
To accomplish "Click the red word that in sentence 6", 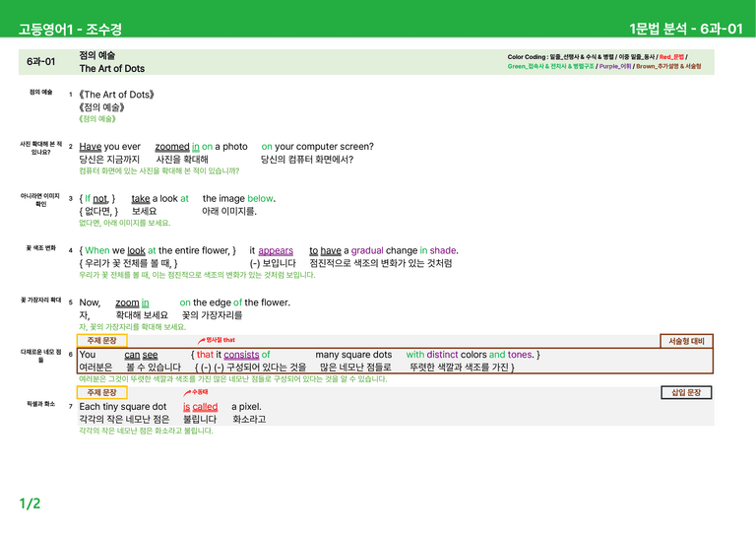I will tap(205, 355).
